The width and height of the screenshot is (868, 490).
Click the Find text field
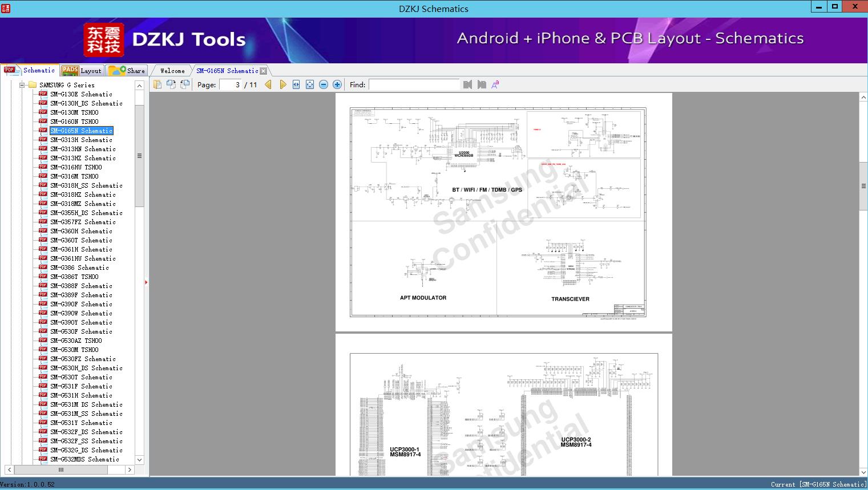[x=414, y=84]
